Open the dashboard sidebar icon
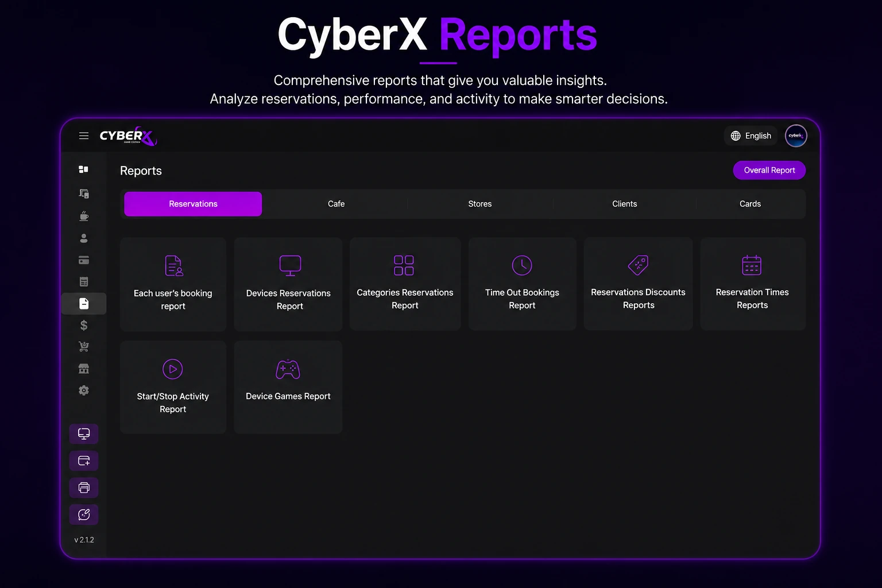 [x=84, y=169]
